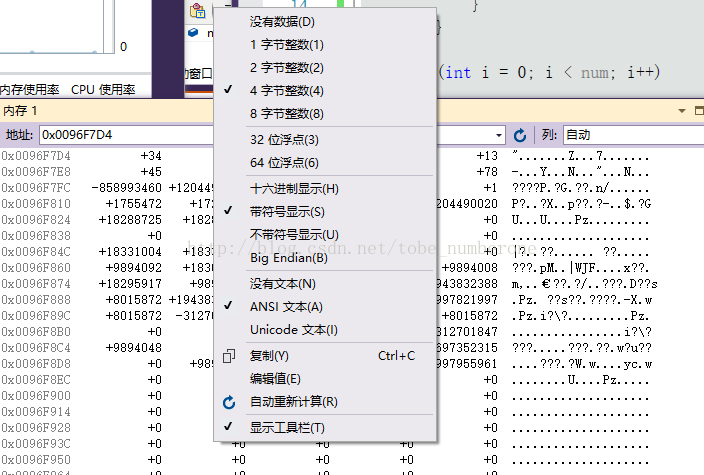Click value +9894048 in row 0x0096F8C4

(x=133, y=348)
